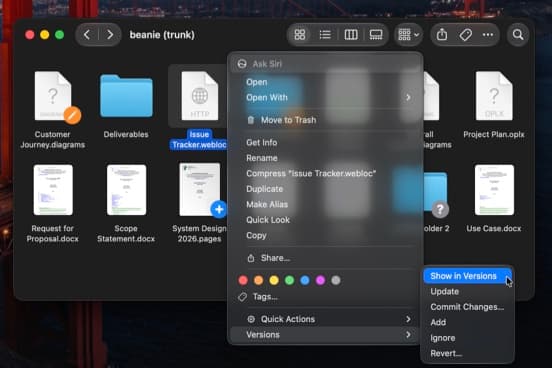552x368 pixels.
Task: Select the Scope Statement.docx thumbnail
Action: pyautogui.click(x=126, y=190)
